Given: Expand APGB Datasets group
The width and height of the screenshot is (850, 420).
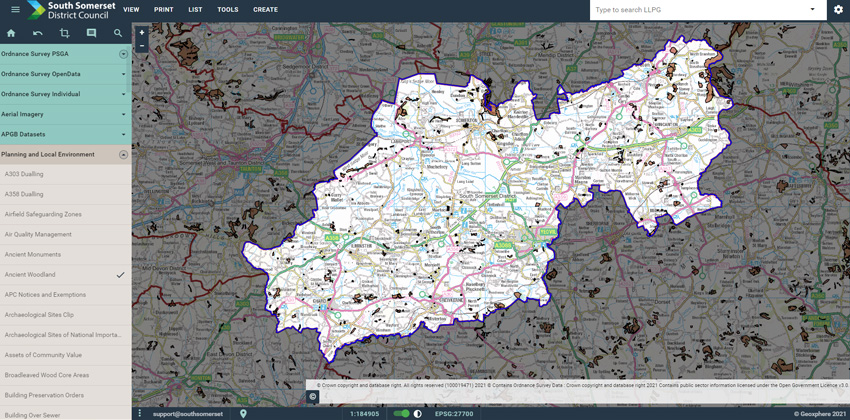Looking at the screenshot, I should click(x=66, y=134).
